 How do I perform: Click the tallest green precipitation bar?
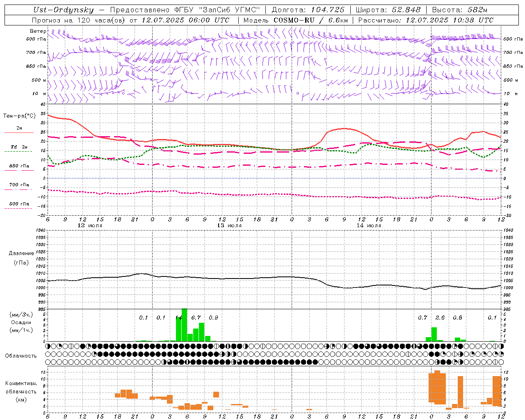point(184,325)
